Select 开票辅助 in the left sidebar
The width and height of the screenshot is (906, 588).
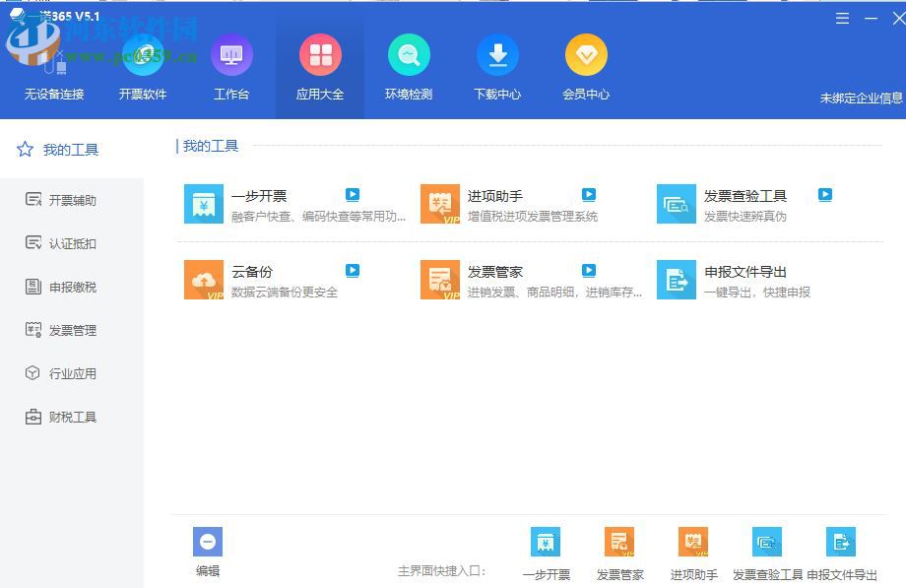(73, 200)
